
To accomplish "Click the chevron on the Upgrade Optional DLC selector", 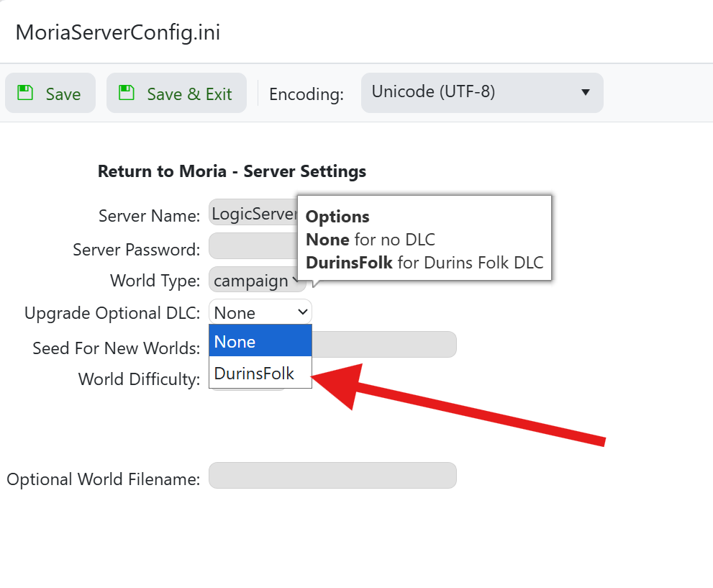I will (303, 312).
